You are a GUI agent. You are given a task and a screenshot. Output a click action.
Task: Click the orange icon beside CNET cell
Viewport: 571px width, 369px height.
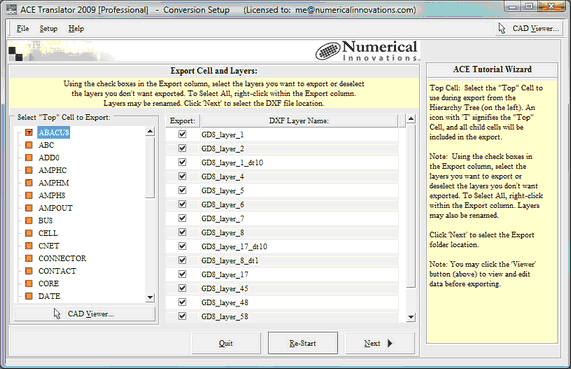point(29,246)
